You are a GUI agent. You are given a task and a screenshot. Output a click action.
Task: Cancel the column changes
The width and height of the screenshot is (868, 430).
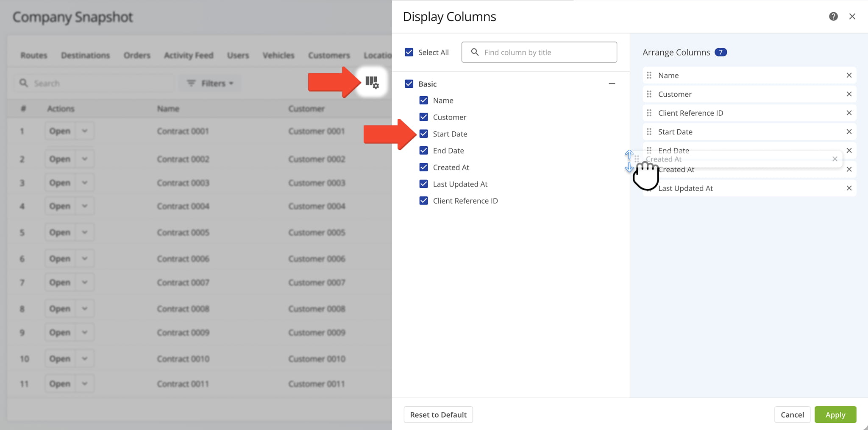coord(792,415)
